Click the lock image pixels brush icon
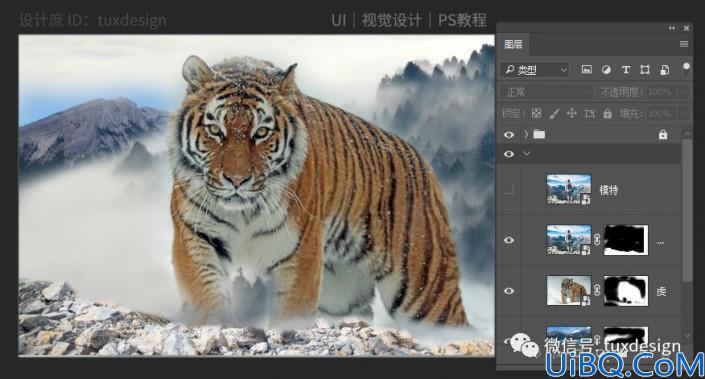This screenshot has width=705, height=379. 554,114
